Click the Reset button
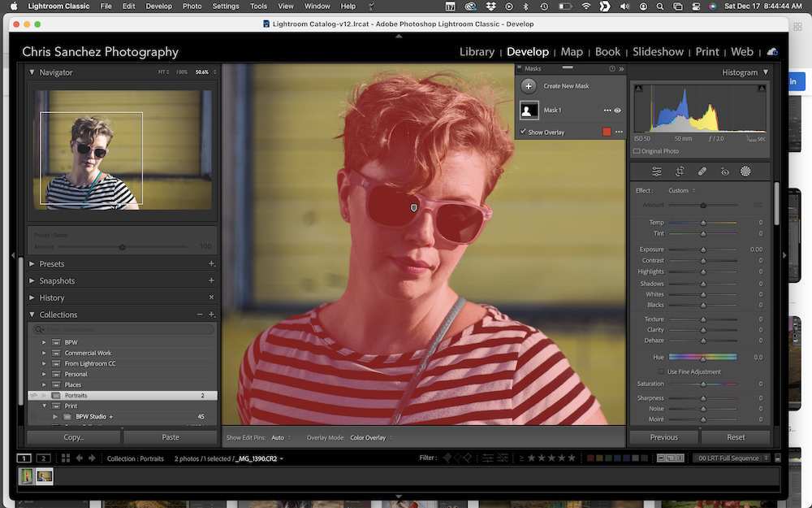This screenshot has width=812, height=508. click(x=735, y=437)
